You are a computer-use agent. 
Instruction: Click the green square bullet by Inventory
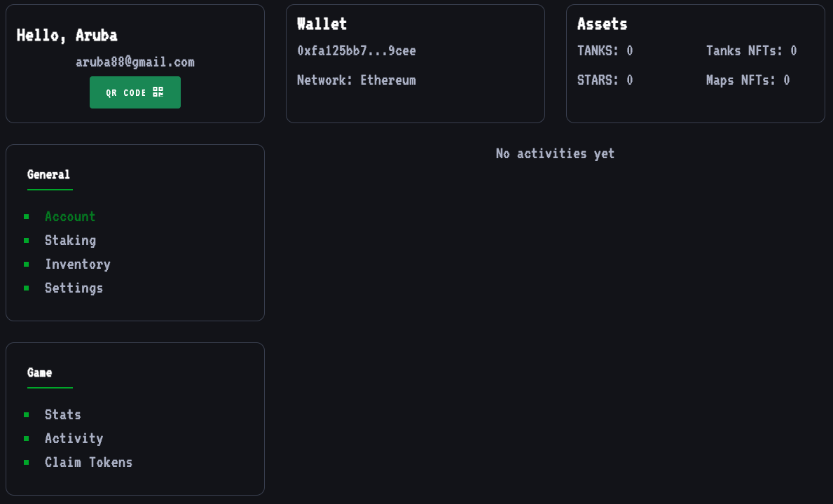(27, 264)
